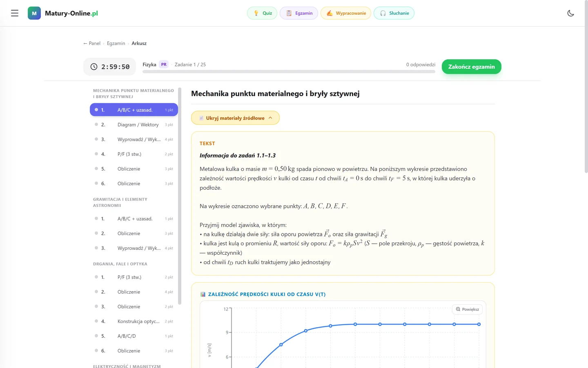
Task: Enlarge the chart with Powiększ
Action: point(467,310)
